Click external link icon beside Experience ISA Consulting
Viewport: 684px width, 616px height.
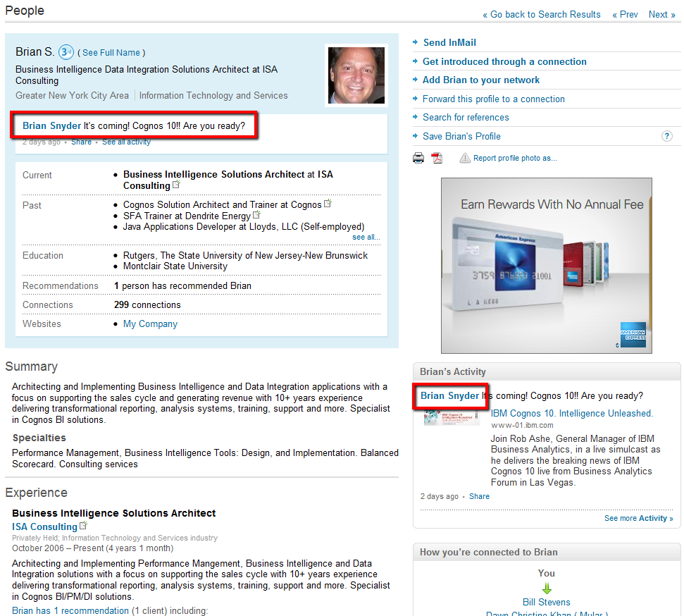click(83, 526)
